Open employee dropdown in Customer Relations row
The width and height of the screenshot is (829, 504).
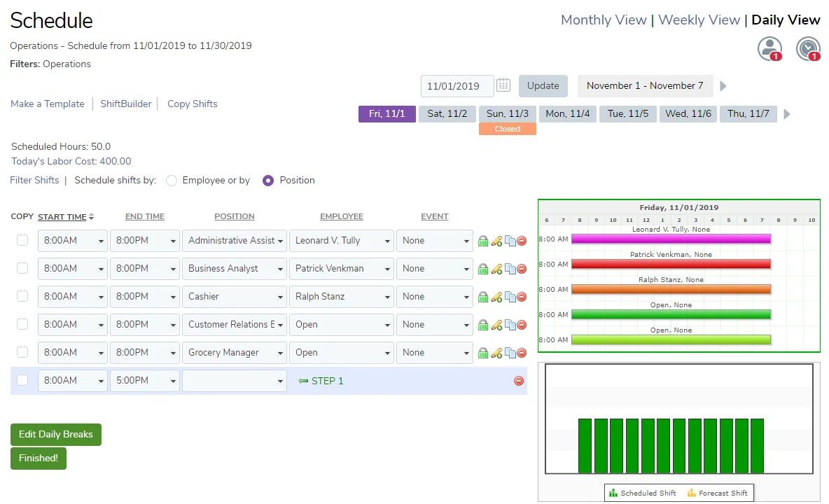click(x=341, y=324)
